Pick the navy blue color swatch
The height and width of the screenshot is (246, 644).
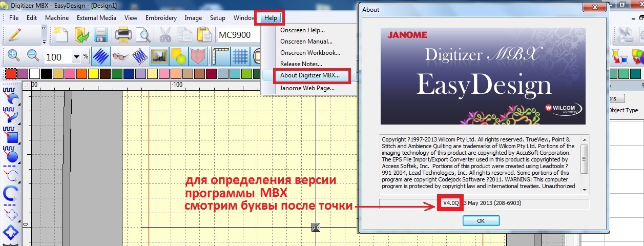pyautogui.click(x=129, y=74)
